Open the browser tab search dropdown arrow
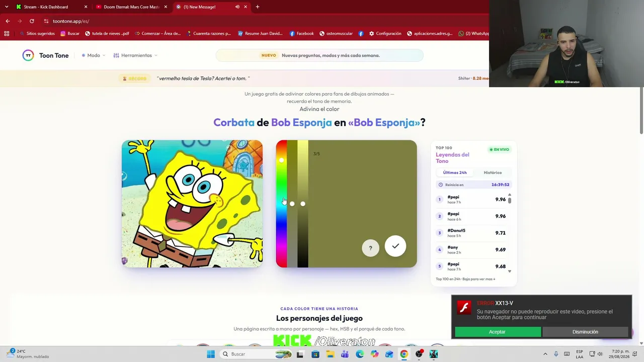Viewport: 644px width, 362px height. pos(7,7)
